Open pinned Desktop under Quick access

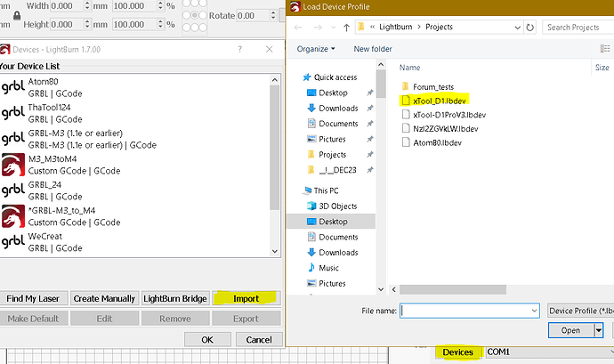tap(333, 93)
